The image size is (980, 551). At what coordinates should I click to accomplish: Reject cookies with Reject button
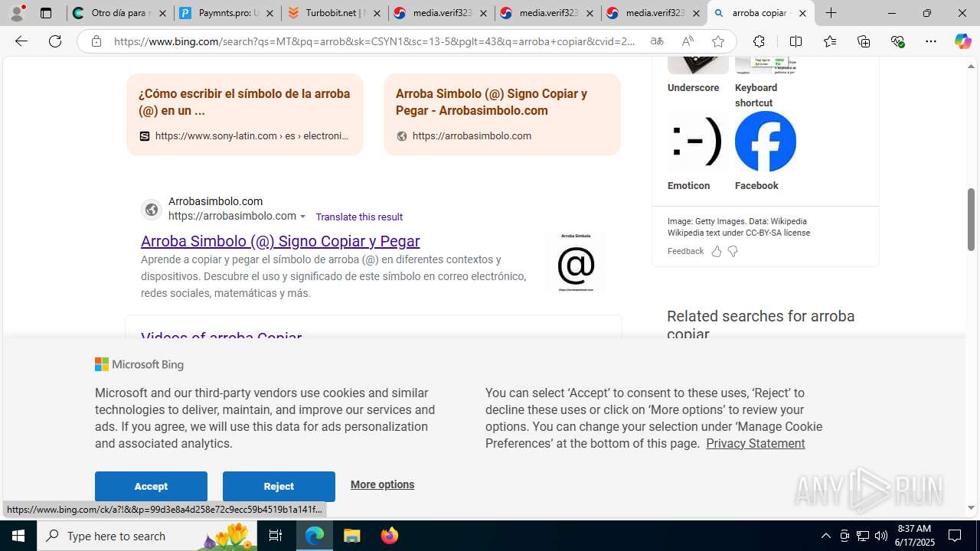279,487
